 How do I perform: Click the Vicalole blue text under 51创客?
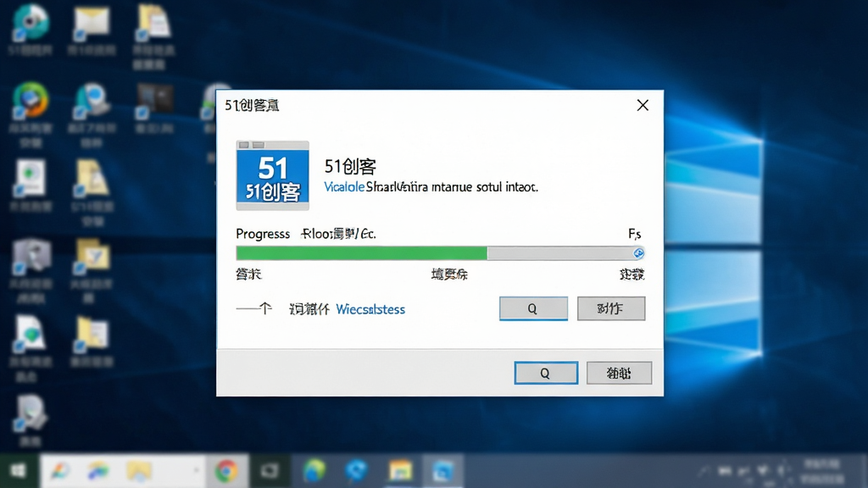(x=344, y=187)
